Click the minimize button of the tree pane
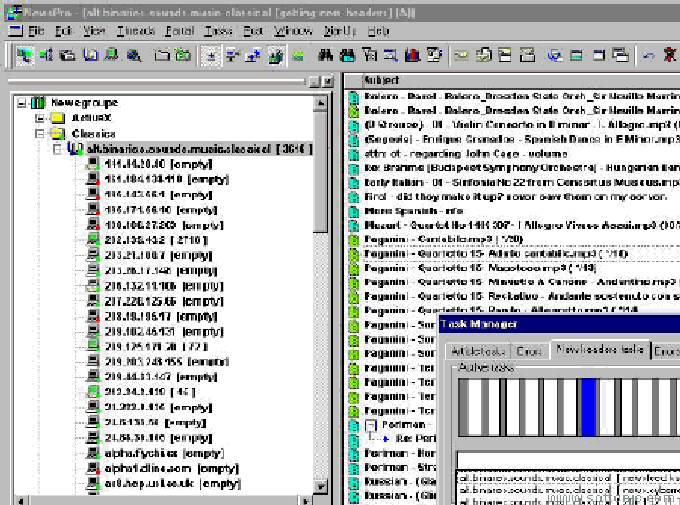The image size is (680, 505). (x=315, y=82)
